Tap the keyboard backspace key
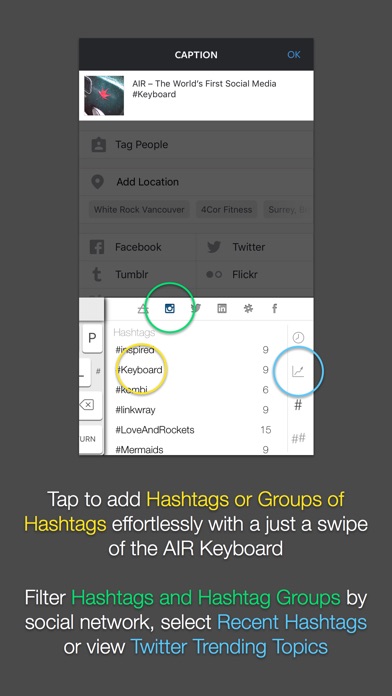Image resolution: width=392 pixels, height=696 pixels. (x=86, y=404)
